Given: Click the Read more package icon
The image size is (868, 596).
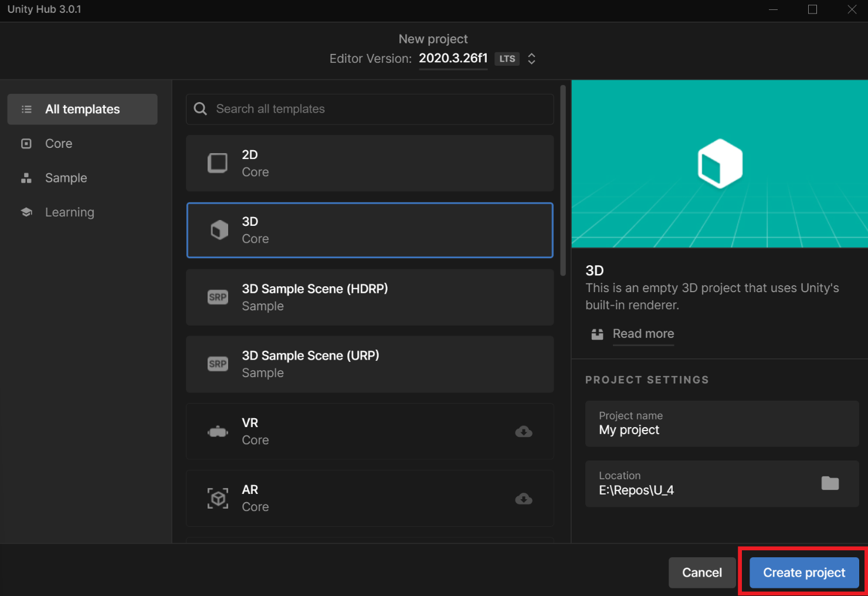Looking at the screenshot, I should tap(598, 334).
